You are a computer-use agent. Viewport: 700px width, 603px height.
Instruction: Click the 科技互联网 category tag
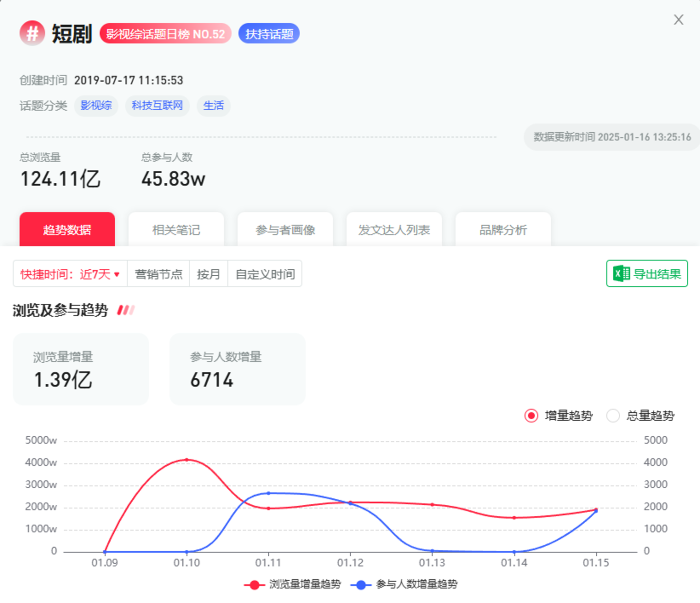157,106
